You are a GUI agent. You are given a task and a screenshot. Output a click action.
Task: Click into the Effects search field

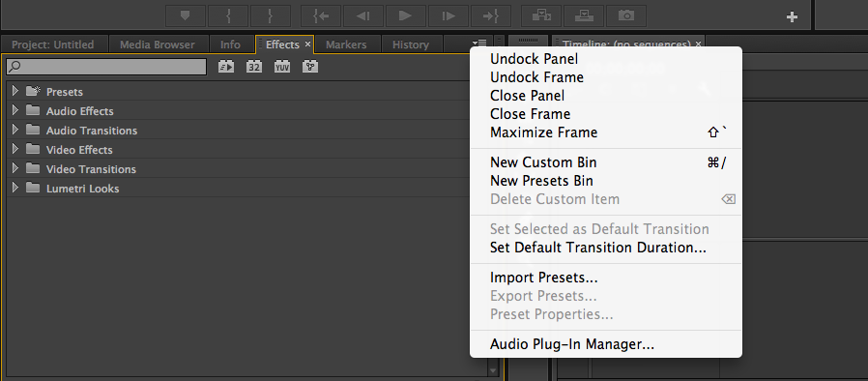pos(106,67)
